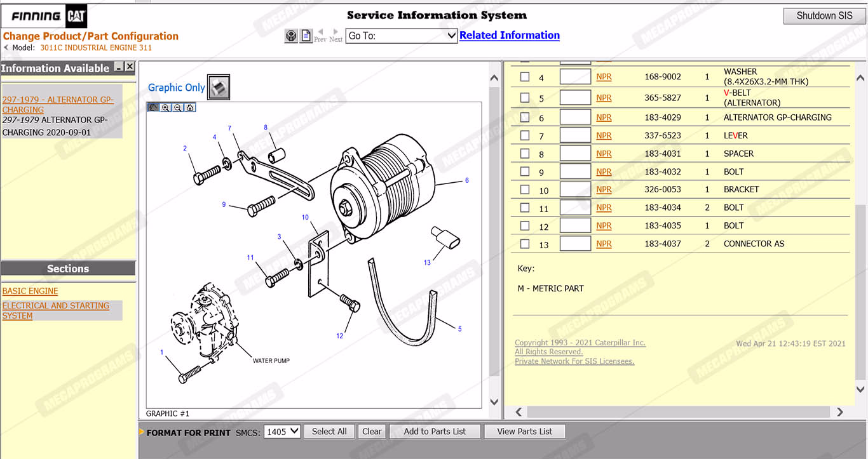Click quantity field for item 13 CONNECTOR AS
Image resolution: width=868 pixels, height=459 pixels.
tap(575, 244)
